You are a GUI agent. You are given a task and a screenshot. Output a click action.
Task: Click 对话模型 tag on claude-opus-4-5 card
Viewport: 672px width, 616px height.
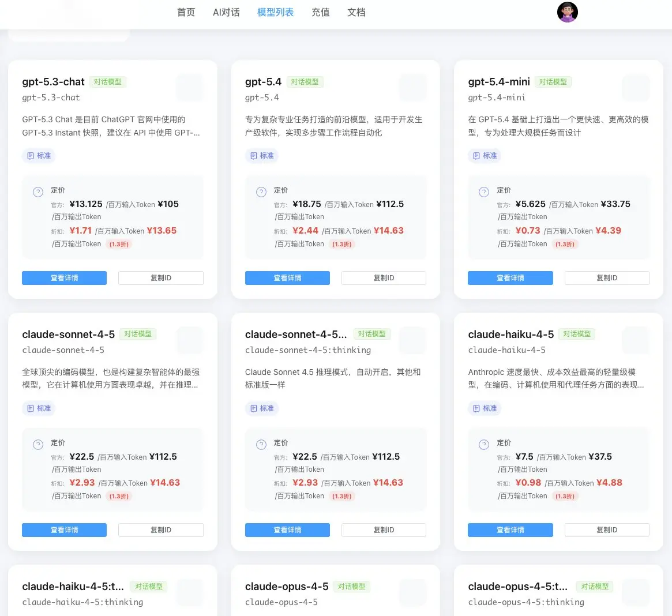[x=351, y=587]
